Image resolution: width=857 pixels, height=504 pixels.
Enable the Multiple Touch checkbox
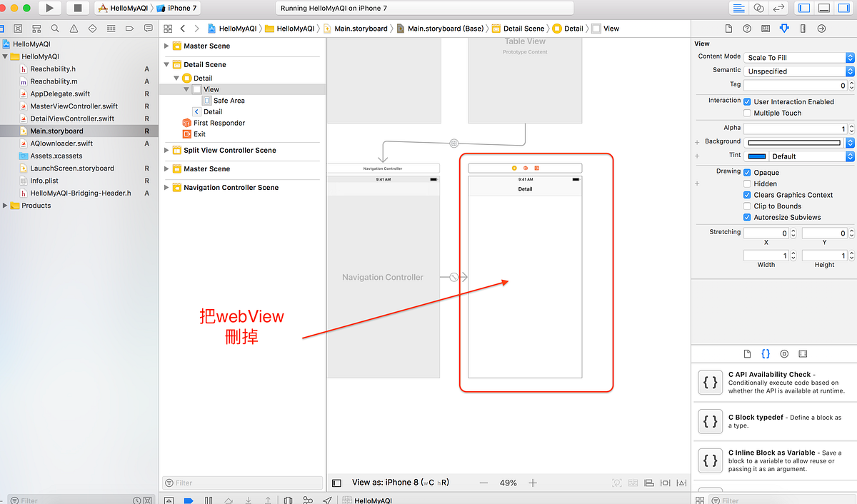click(746, 113)
